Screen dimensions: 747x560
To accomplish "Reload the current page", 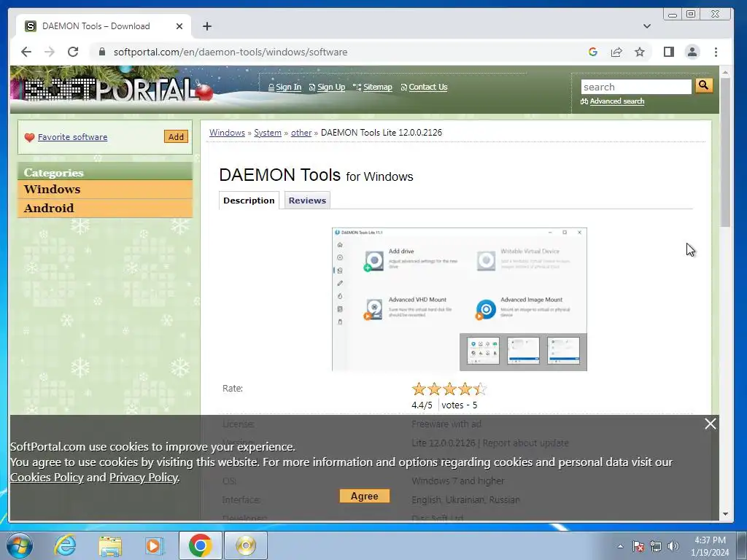I will point(73,52).
